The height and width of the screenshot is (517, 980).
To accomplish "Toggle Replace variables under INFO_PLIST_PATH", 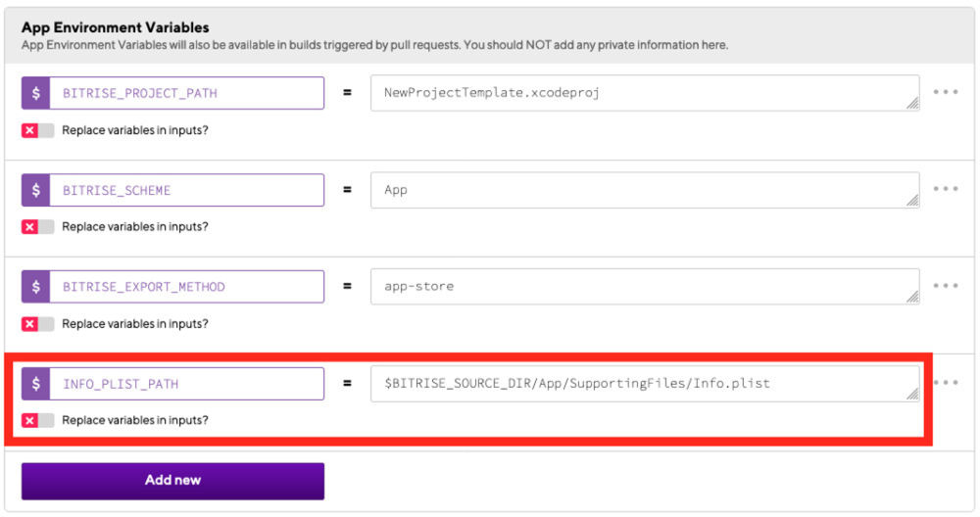I will pos(37,420).
